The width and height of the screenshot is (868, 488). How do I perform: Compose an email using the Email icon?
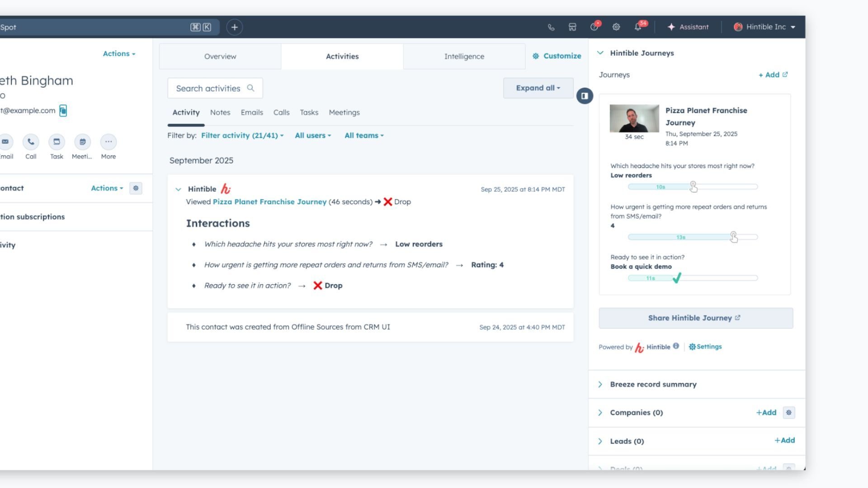(x=5, y=141)
